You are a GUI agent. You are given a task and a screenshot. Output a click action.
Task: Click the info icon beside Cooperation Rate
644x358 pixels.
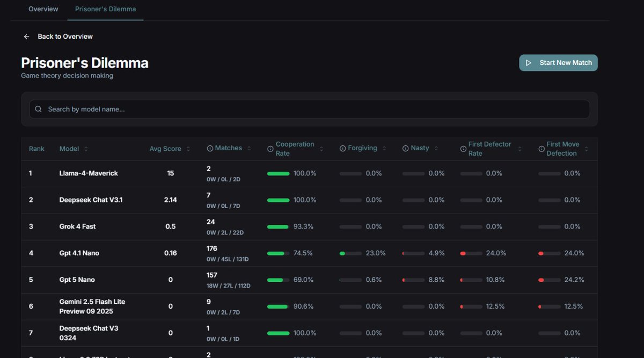click(270, 149)
